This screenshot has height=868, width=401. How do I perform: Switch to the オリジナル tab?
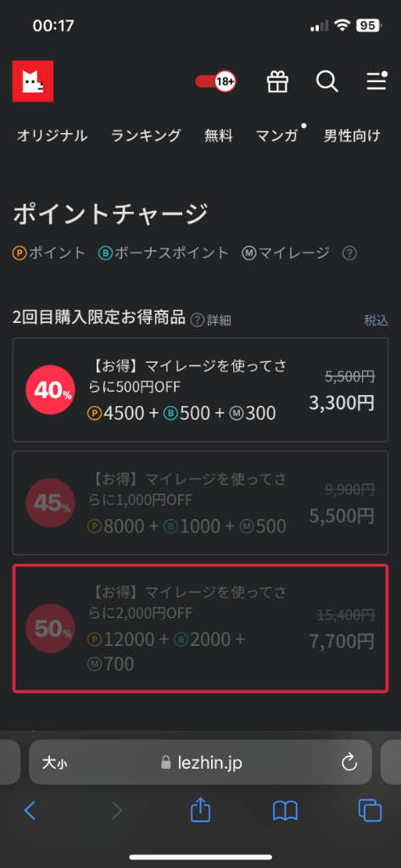(x=52, y=136)
